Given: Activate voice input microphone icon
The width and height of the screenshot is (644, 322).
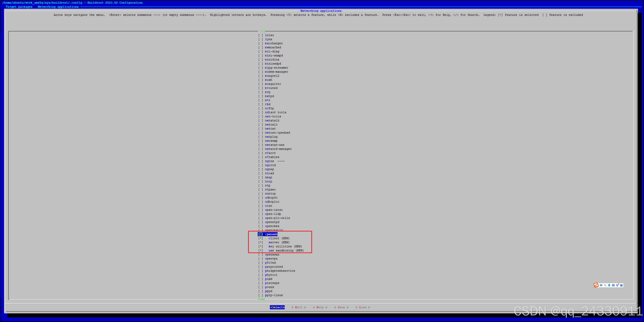Looking at the screenshot, I should click(609, 285).
